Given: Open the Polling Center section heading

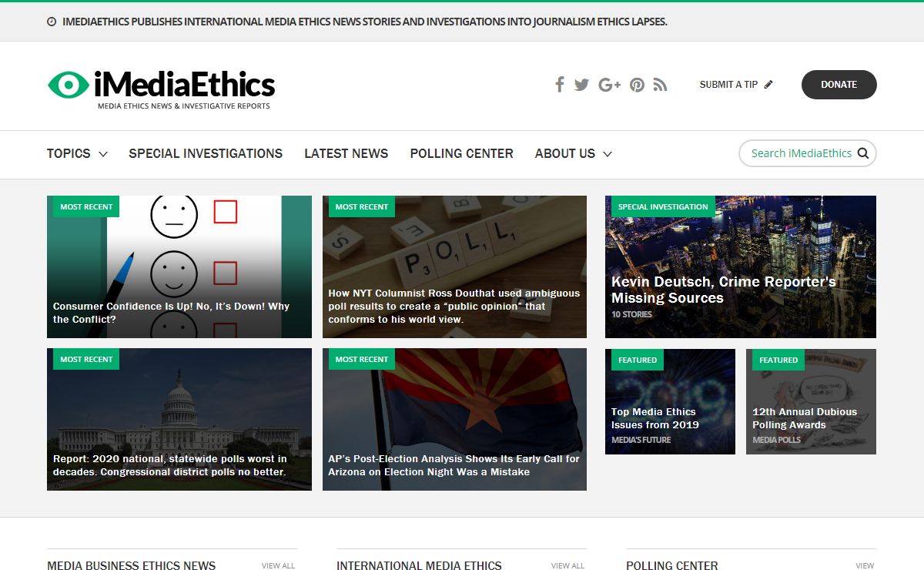Looking at the screenshot, I should pos(672,565).
